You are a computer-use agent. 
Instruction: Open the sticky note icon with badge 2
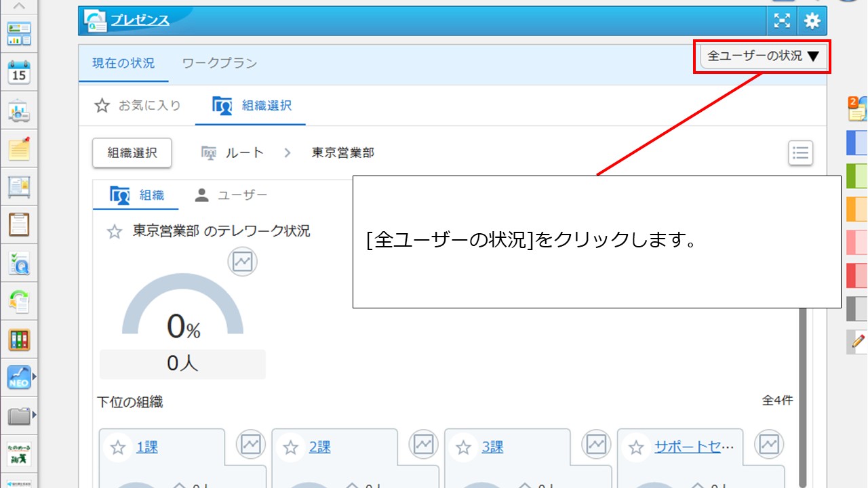(857, 108)
